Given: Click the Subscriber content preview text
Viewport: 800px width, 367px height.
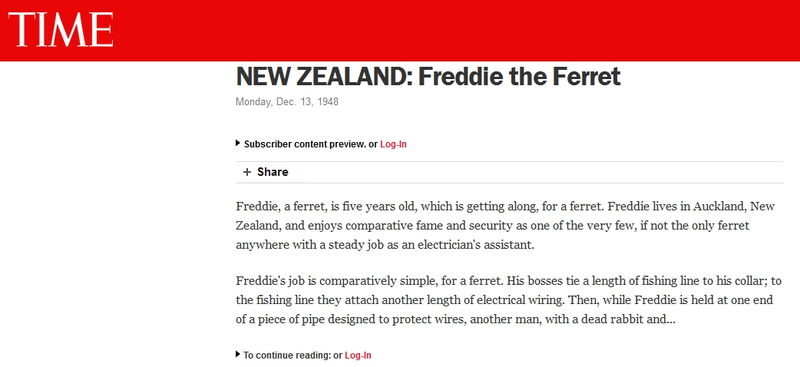Looking at the screenshot, I should point(305,144).
